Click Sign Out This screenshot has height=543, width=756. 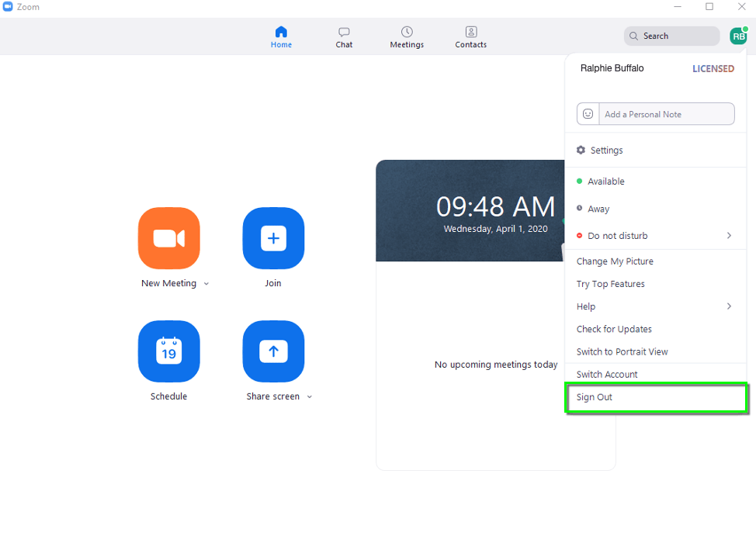coord(594,396)
